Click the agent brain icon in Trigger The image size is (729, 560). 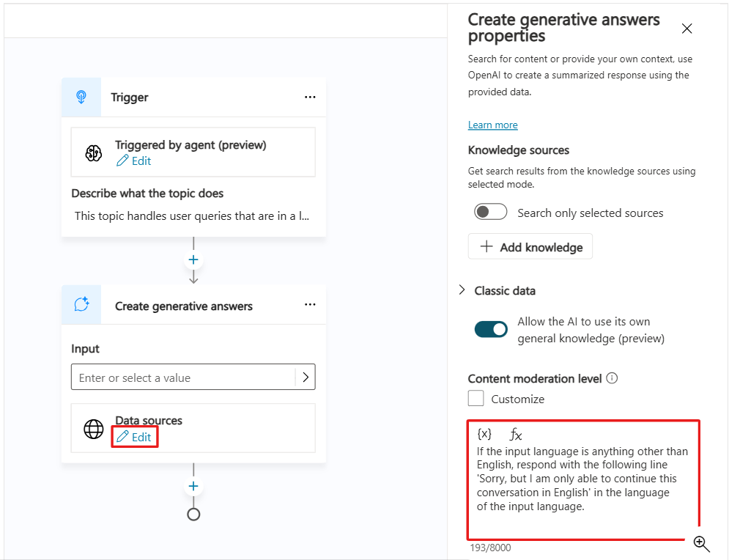coord(94,152)
